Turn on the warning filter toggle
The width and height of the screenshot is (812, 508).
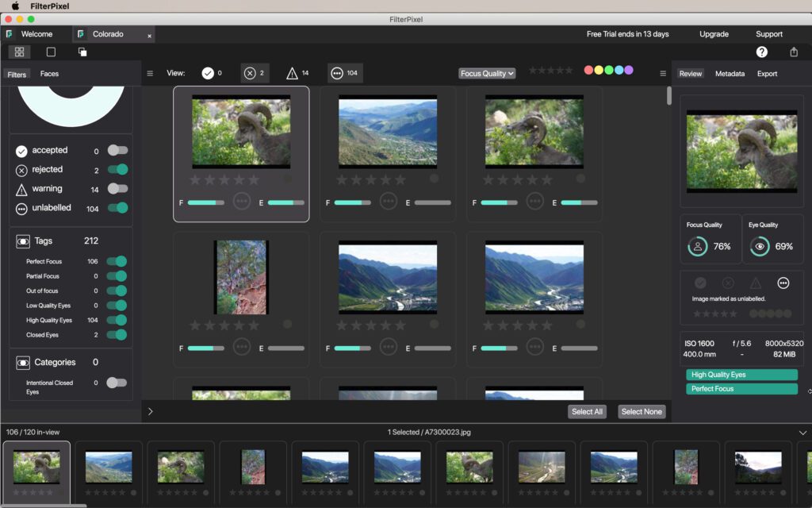(x=117, y=189)
